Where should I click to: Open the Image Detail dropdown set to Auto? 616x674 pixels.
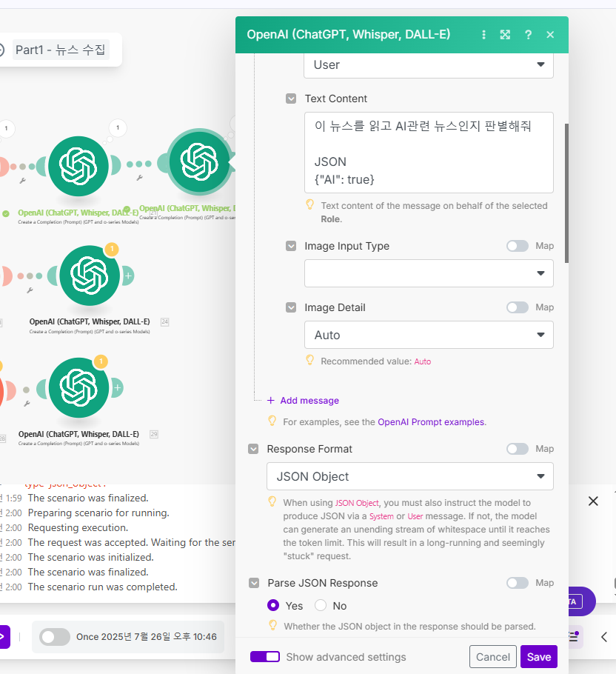pos(428,335)
